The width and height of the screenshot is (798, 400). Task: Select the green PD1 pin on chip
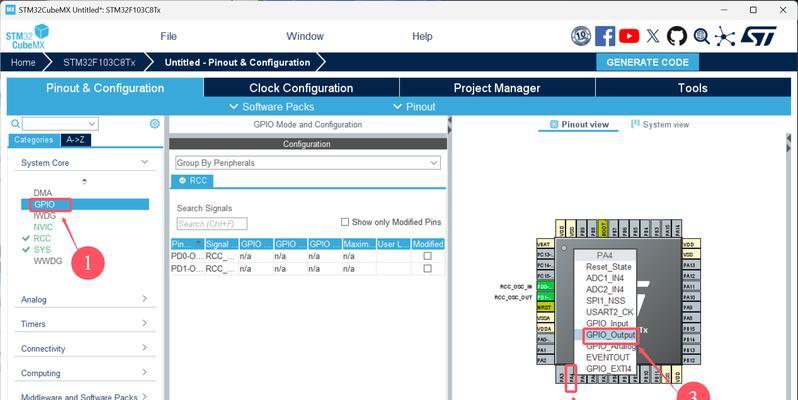[545, 297]
